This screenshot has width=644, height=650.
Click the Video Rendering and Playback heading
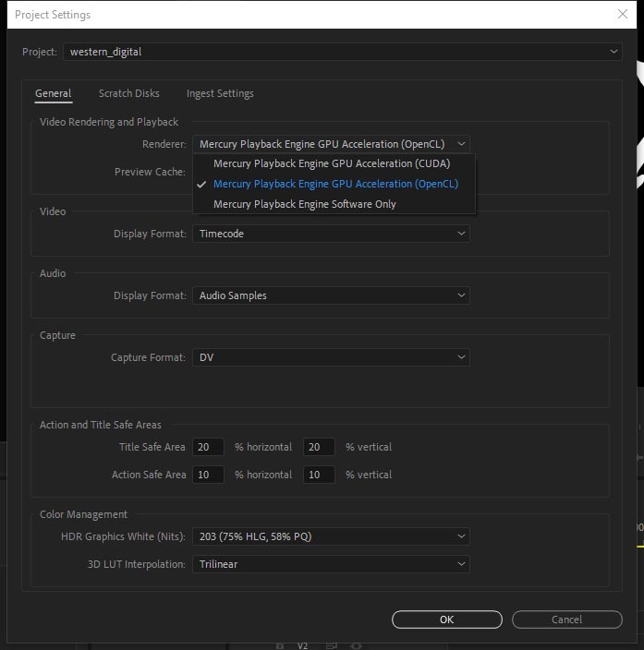[x=109, y=122]
